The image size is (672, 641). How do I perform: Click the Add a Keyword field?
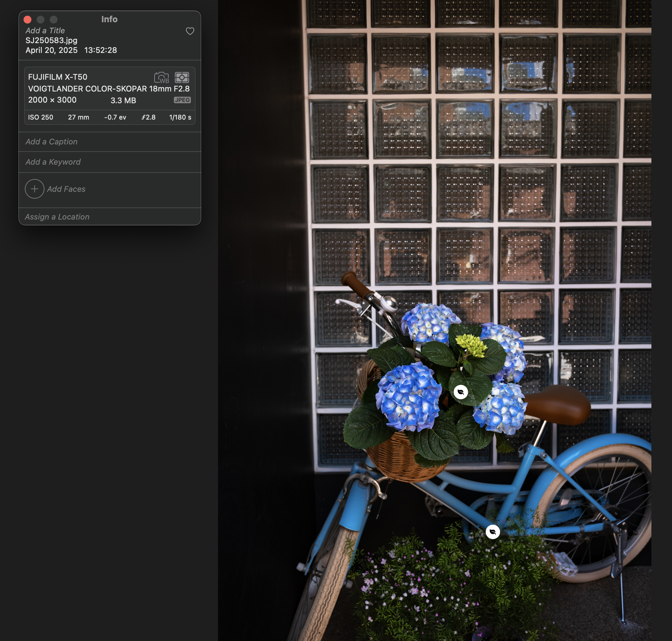(53, 162)
